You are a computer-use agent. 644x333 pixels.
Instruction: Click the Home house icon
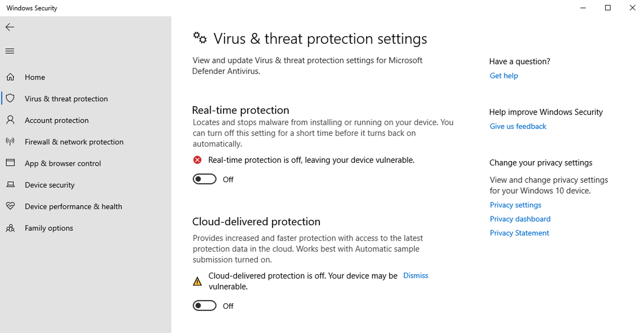pos(10,77)
